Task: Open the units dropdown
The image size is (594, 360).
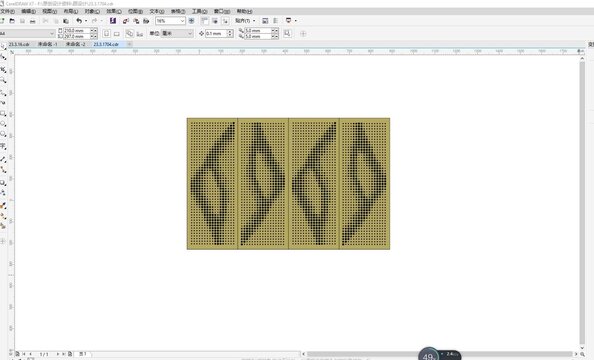Action: [190, 33]
